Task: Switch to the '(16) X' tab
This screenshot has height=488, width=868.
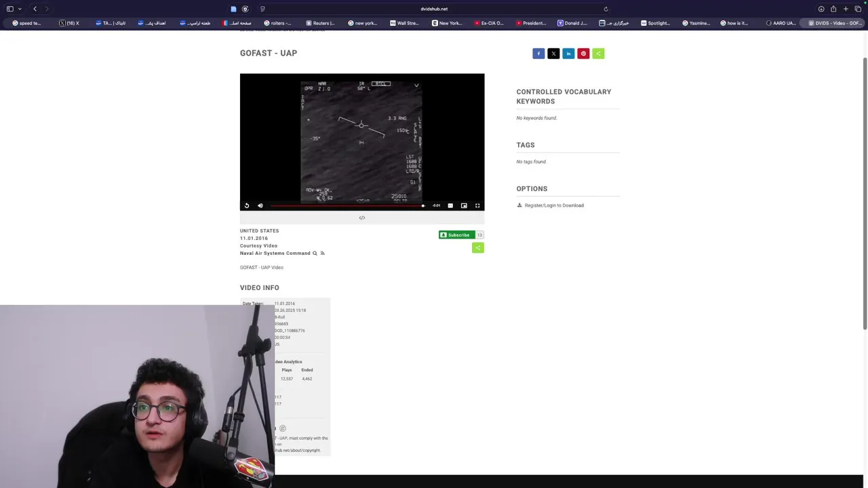Action: click(x=69, y=23)
